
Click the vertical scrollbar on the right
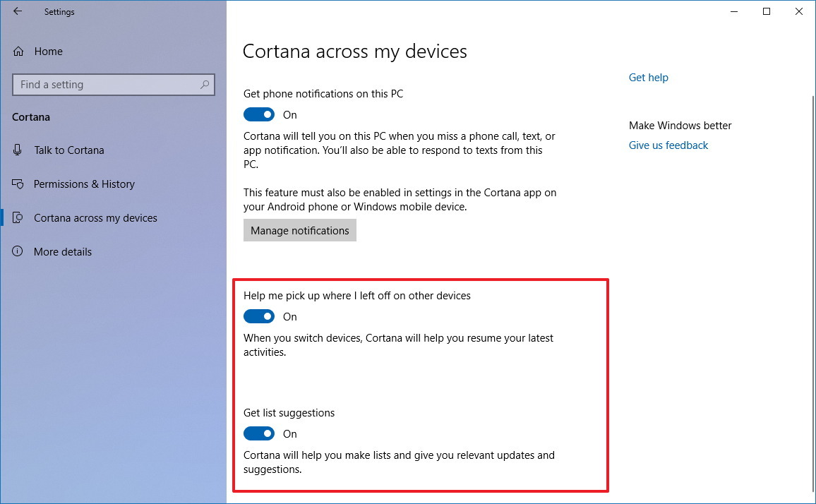coord(812,294)
